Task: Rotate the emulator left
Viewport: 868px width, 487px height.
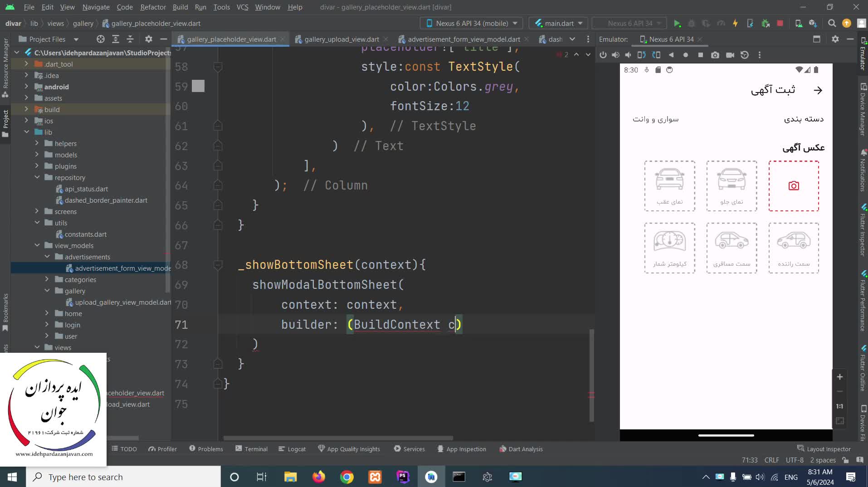Action: [641, 55]
